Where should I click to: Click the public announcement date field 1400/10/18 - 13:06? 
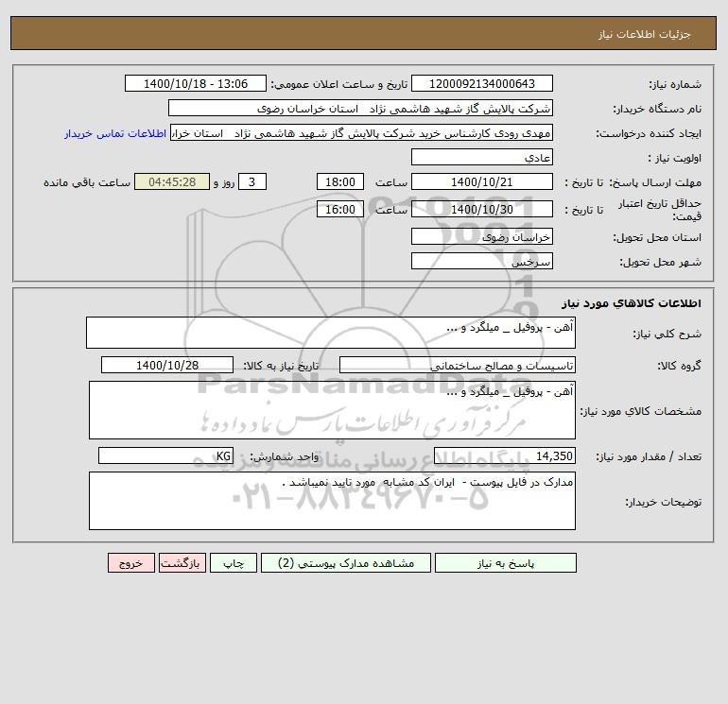pos(196,83)
